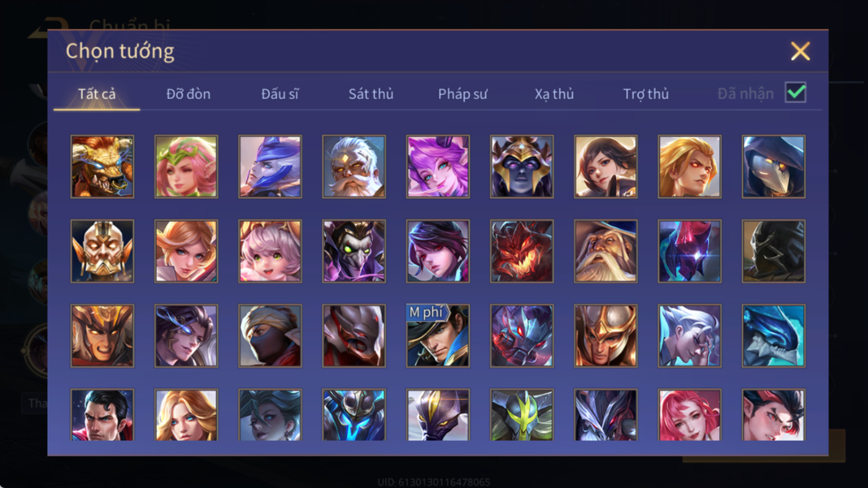Select the Tất cả tab

point(97,94)
